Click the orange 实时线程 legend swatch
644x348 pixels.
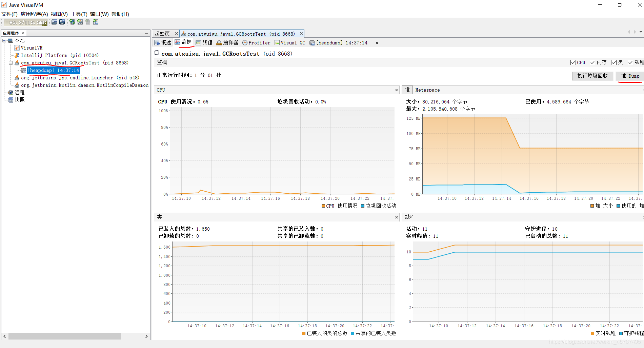pyautogui.click(x=592, y=333)
